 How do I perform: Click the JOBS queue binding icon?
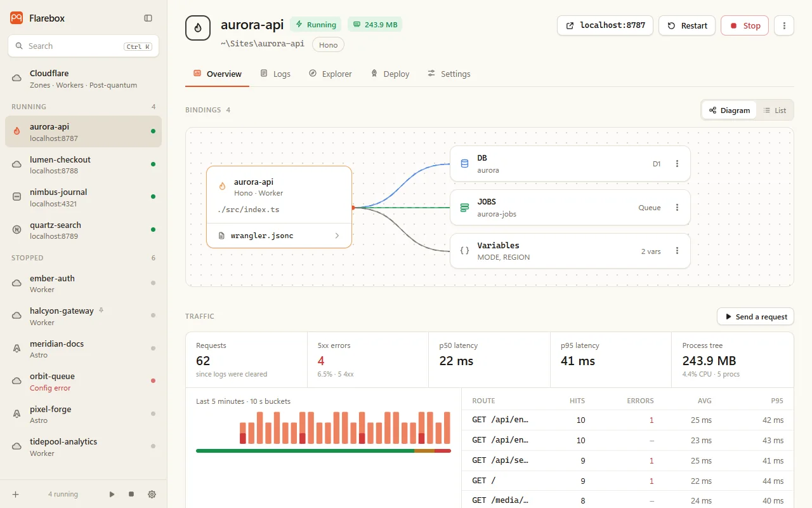tap(464, 208)
